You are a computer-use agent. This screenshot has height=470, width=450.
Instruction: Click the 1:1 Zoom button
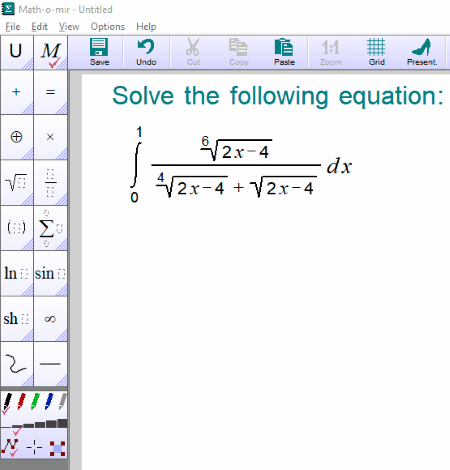[331, 52]
